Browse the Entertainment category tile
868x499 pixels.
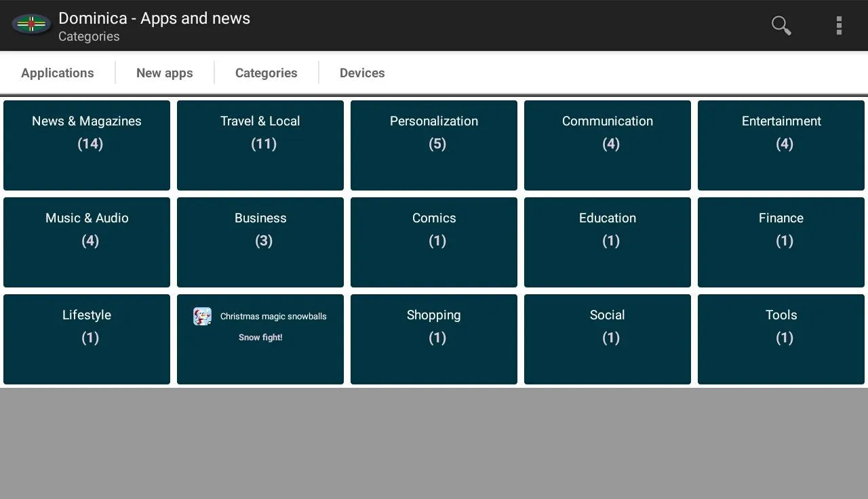tap(781, 145)
